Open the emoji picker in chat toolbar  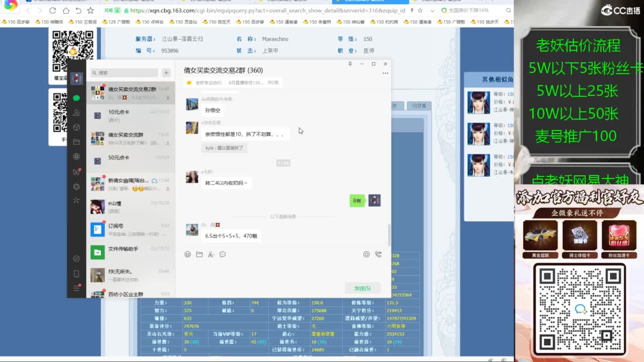click(188, 254)
